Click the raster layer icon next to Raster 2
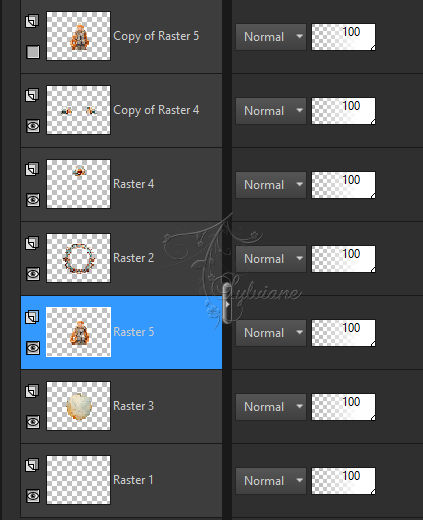This screenshot has width=423, height=520. click(x=32, y=243)
